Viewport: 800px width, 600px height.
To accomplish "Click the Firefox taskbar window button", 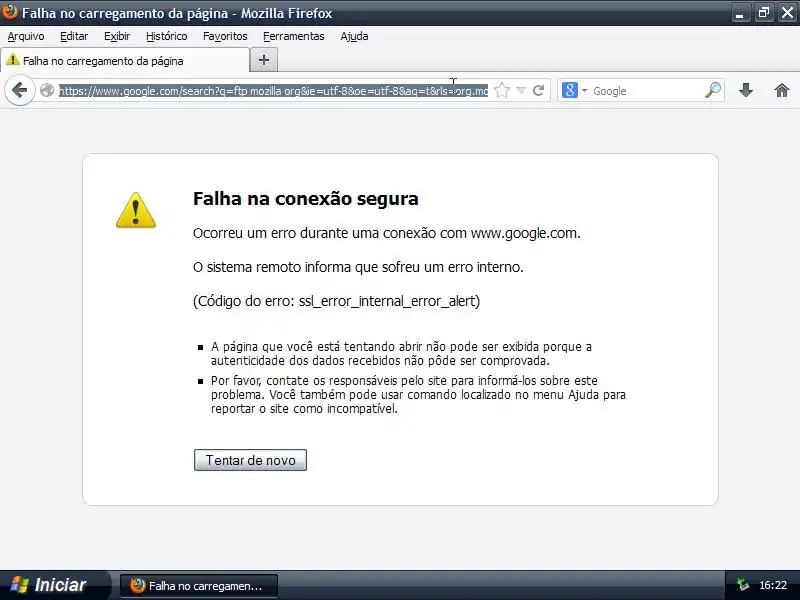I will 199,586.
